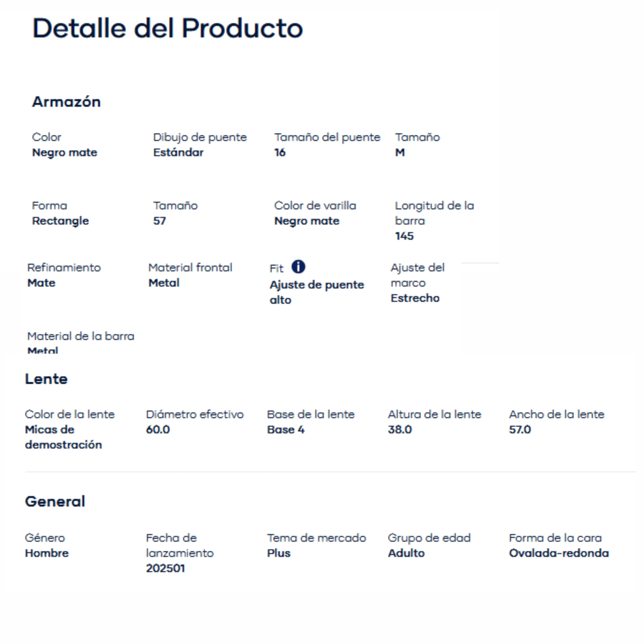Click the Ancho de la lente label
Image resolution: width=644 pixels, height=644 pixels.
click(x=557, y=414)
